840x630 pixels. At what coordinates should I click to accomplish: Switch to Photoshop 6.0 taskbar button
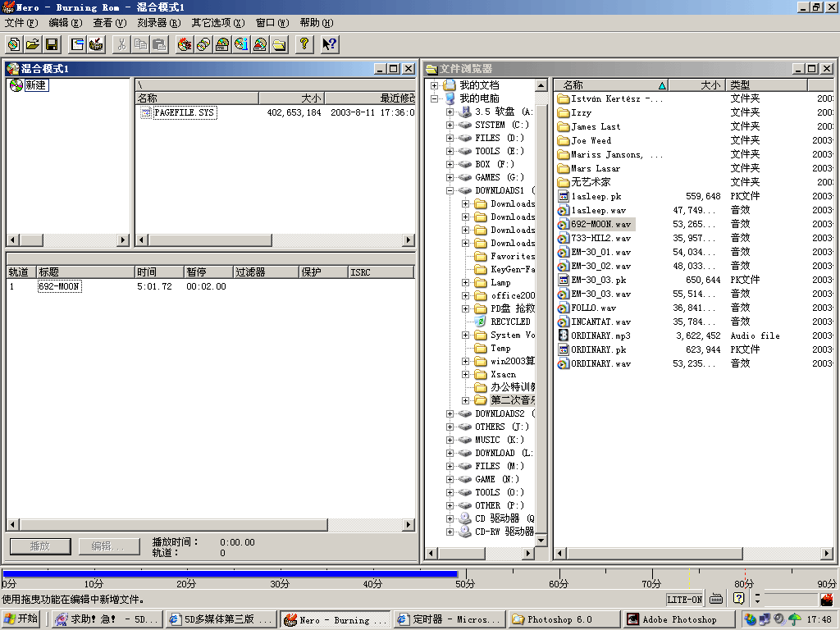(x=564, y=619)
